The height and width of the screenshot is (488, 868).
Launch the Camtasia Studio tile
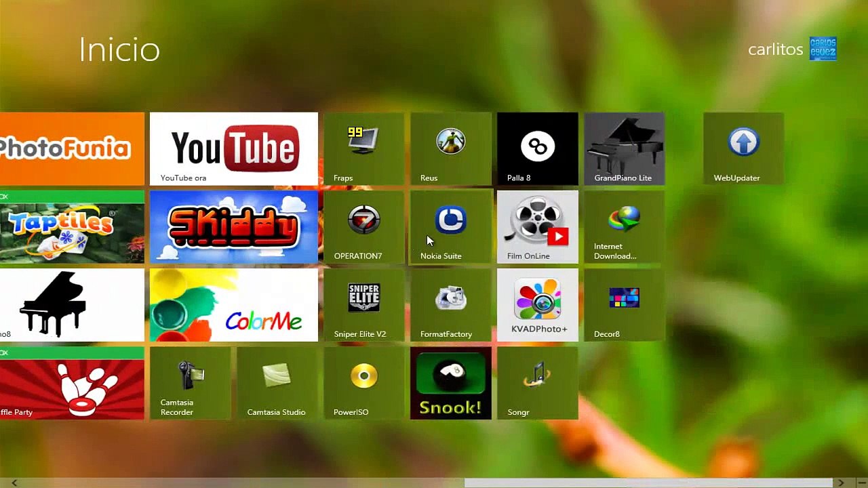pos(277,383)
